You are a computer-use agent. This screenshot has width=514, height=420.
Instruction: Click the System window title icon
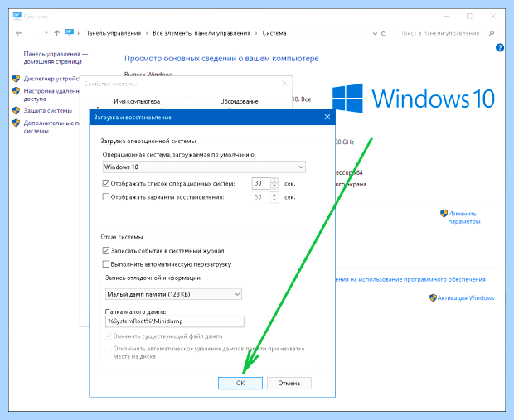click(17, 16)
